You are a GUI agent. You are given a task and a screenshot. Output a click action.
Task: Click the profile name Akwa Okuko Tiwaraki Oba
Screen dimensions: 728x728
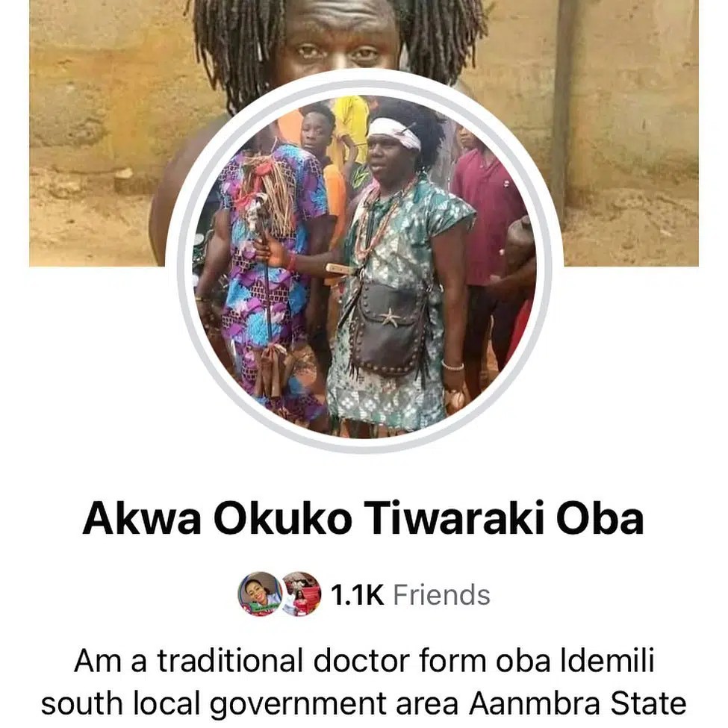coord(363,519)
